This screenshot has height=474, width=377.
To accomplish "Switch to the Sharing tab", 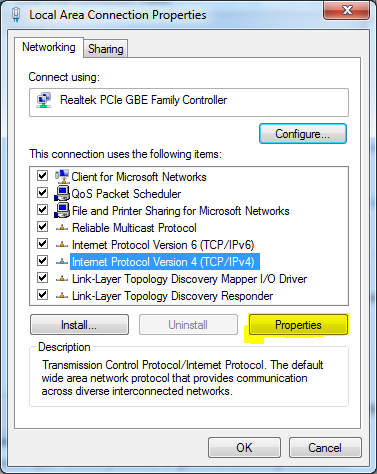I will point(105,49).
